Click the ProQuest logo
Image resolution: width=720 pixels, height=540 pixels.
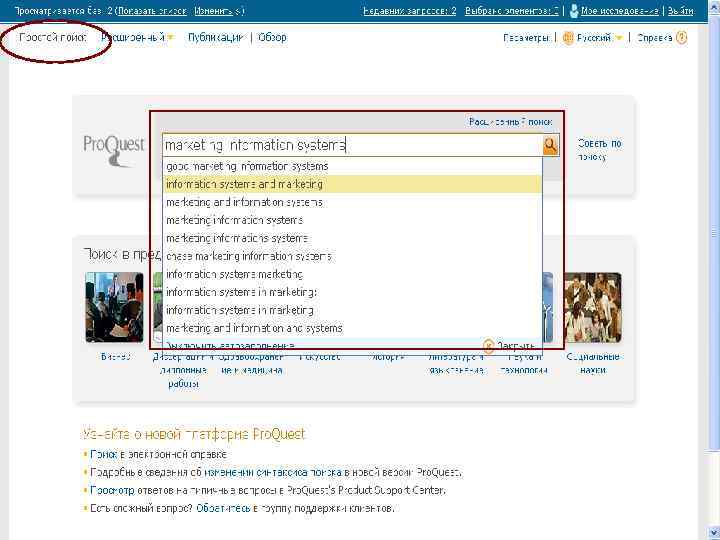[113, 149]
